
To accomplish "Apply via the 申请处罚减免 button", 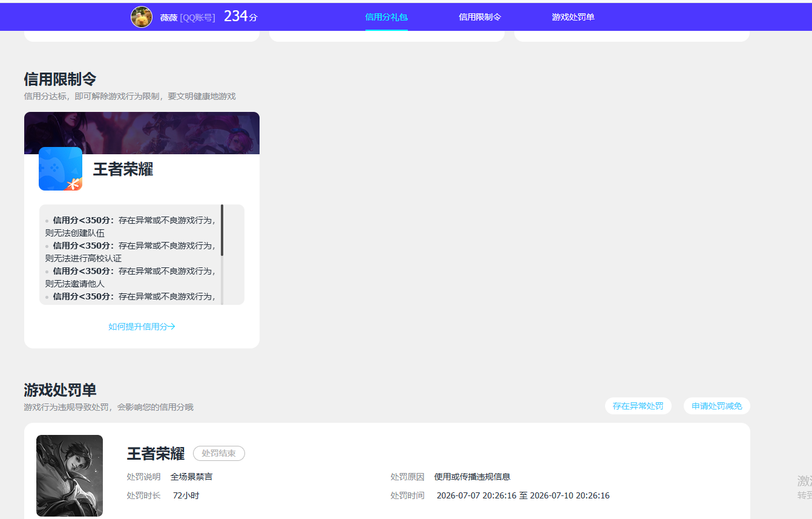I will (717, 406).
